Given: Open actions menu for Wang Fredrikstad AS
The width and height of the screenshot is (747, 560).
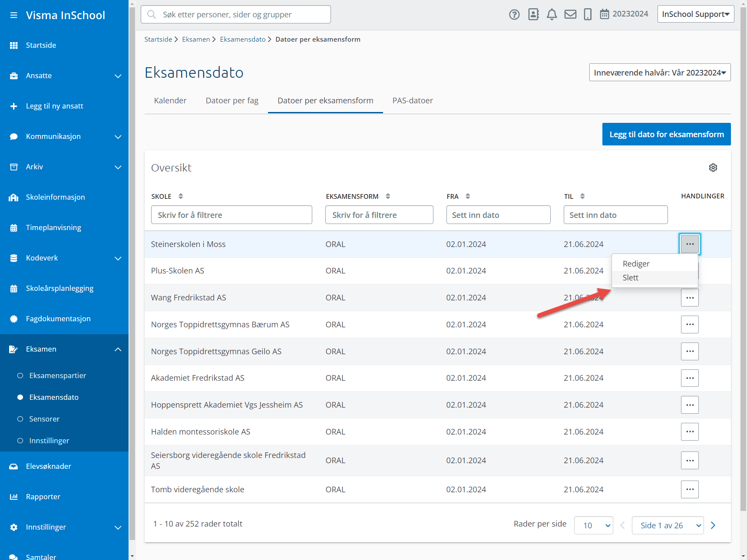Looking at the screenshot, I should pos(690,298).
